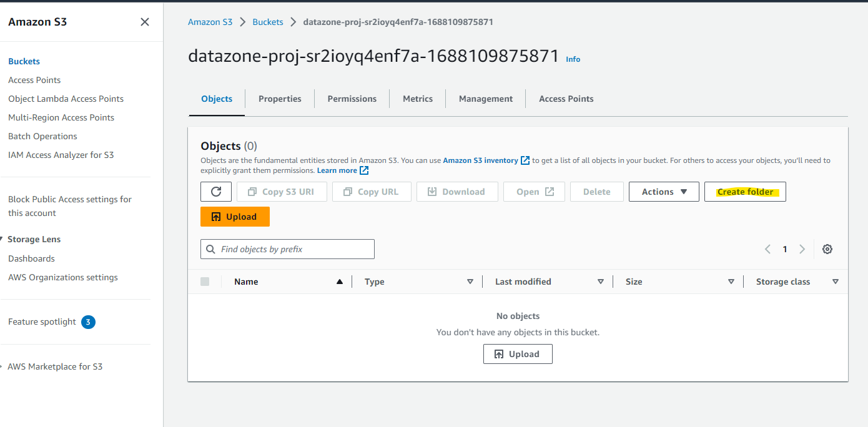Image resolution: width=868 pixels, height=427 pixels.
Task: Open IAM Access Analyzer for S3
Action: click(x=61, y=155)
